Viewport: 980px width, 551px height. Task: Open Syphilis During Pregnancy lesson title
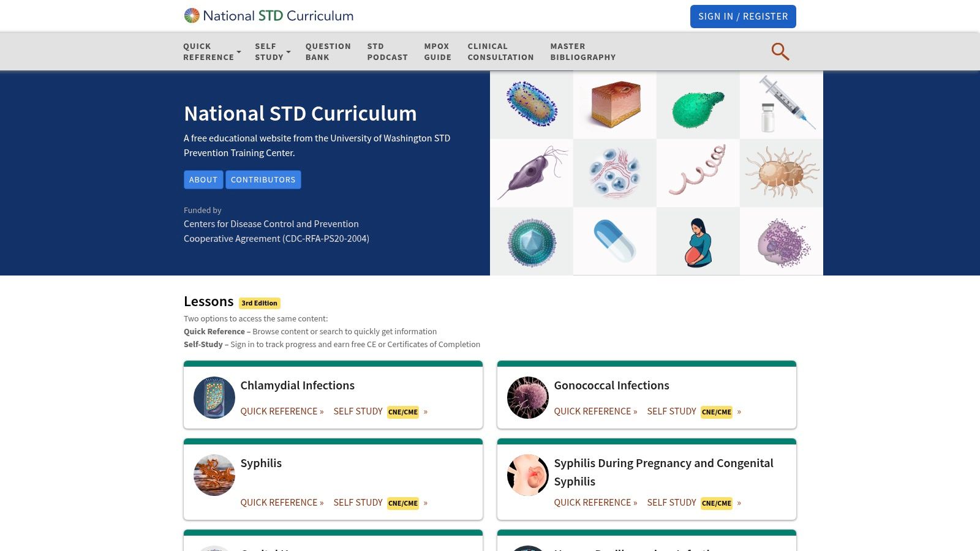pos(663,472)
